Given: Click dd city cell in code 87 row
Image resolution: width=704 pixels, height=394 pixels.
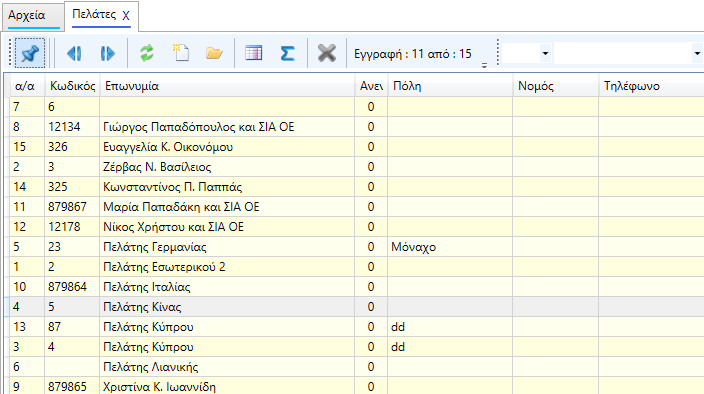Looking at the screenshot, I should 450,327.
